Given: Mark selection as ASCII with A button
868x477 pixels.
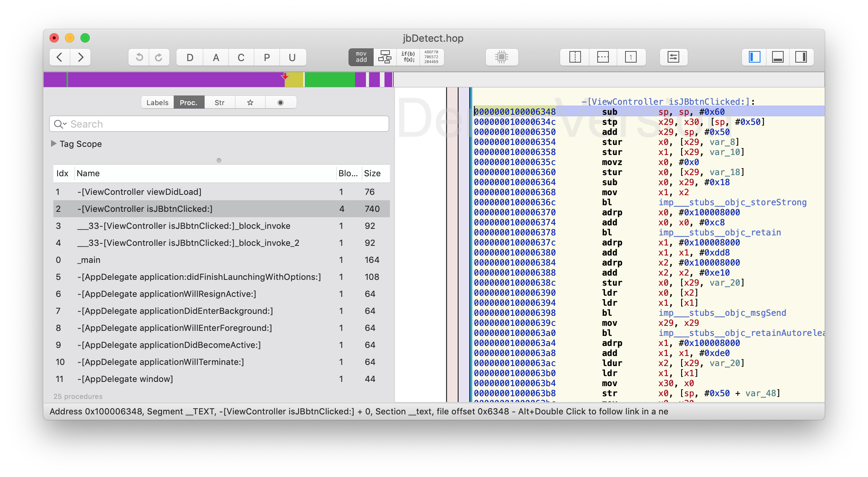Looking at the screenshot, I should pyautogui.click(x=216, y=57).
